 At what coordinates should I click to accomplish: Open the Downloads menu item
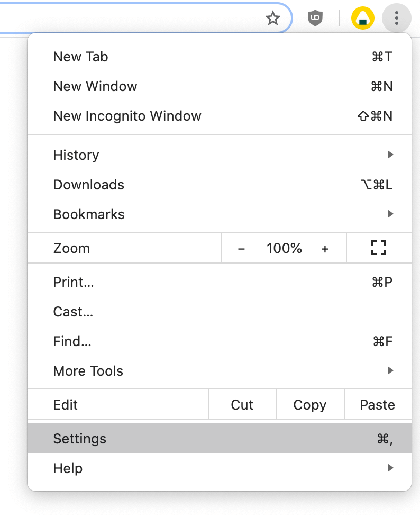pyautogui.click(x=220, y=185)
